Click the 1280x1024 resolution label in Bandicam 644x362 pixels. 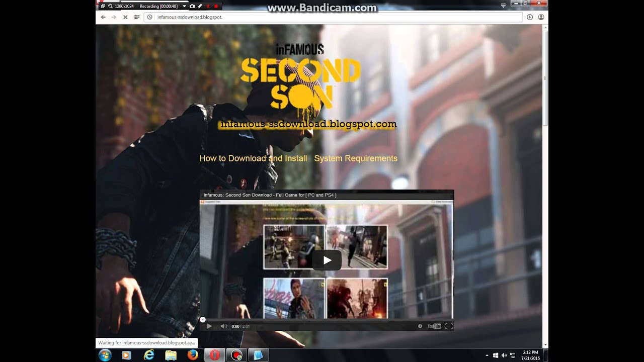[124, 6]
